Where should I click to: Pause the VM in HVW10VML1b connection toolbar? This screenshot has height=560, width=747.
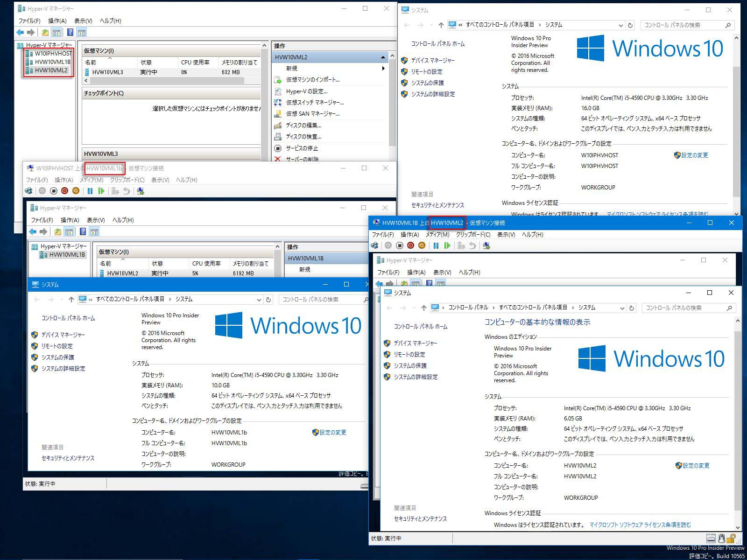pos(90,191)
